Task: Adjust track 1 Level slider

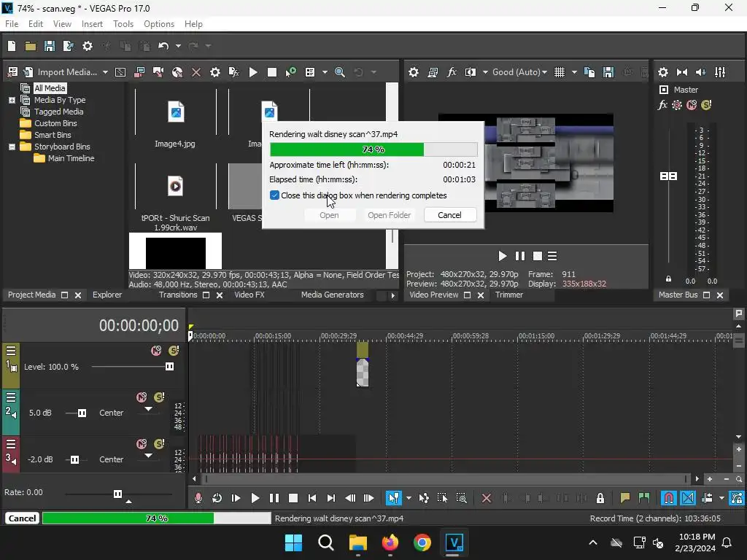Action: [169, 366]
